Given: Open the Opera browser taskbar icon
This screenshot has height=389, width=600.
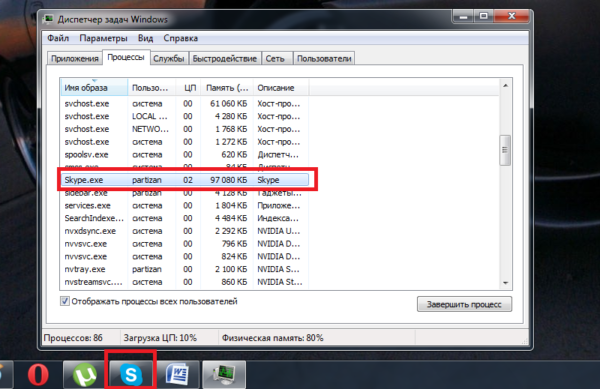Looking at the screenshot, I should coord(38,375).
